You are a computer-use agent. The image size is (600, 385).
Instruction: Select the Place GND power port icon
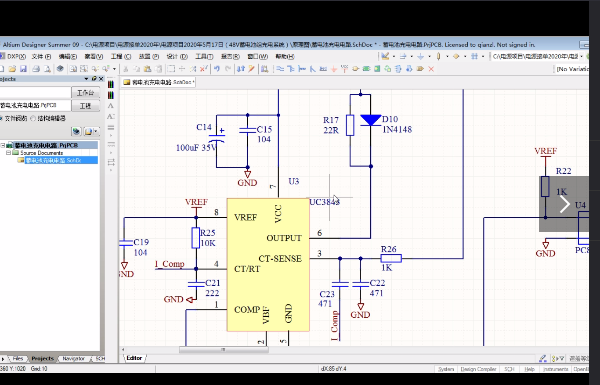[334, 69]
